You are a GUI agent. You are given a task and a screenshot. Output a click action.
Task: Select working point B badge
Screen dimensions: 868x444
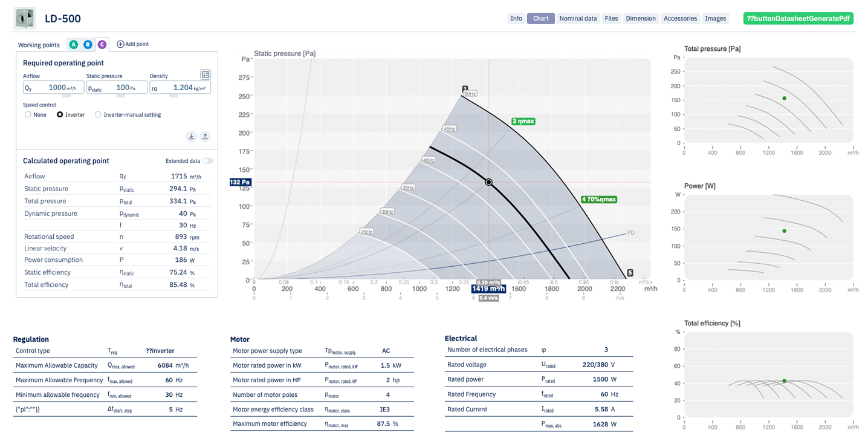point(88,44)
